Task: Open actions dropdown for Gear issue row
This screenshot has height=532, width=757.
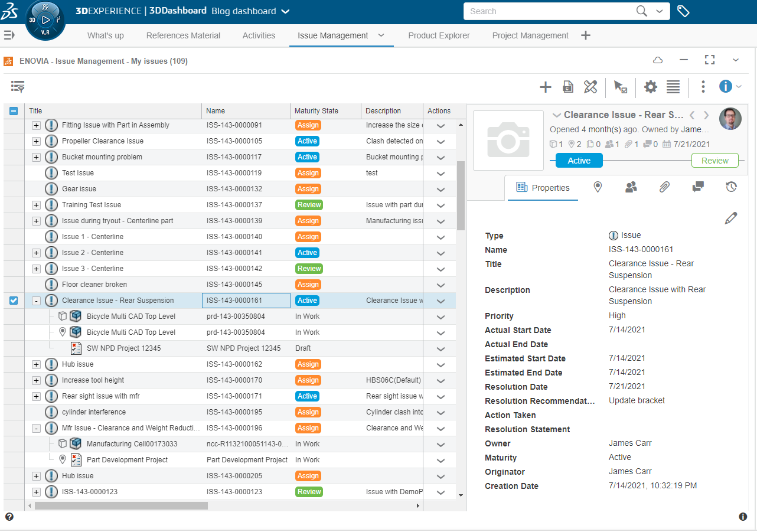Action: pyautogui.click(x=440, y=190)
